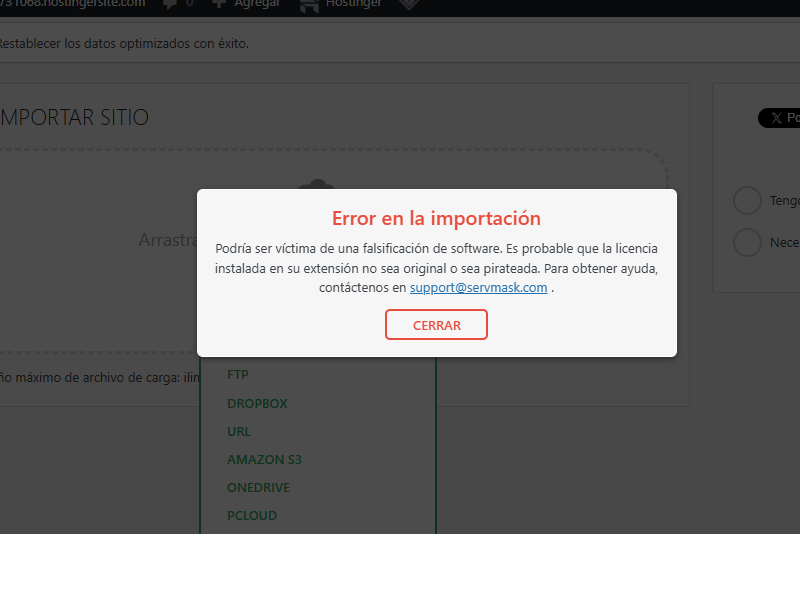Click the hostingersite.com site name
This screenshot has width=800, height=600.
pyautogui.click(x=72, y=4)
